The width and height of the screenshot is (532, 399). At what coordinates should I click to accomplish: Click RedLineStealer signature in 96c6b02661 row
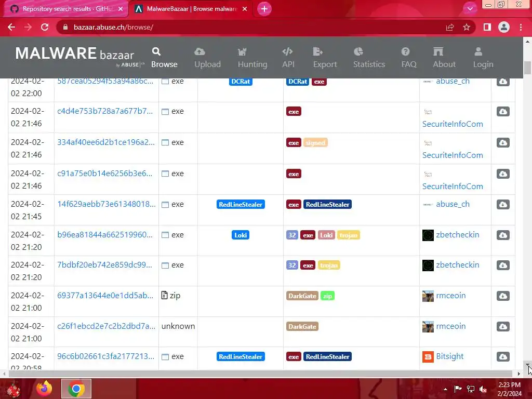[x=241, y=356]
